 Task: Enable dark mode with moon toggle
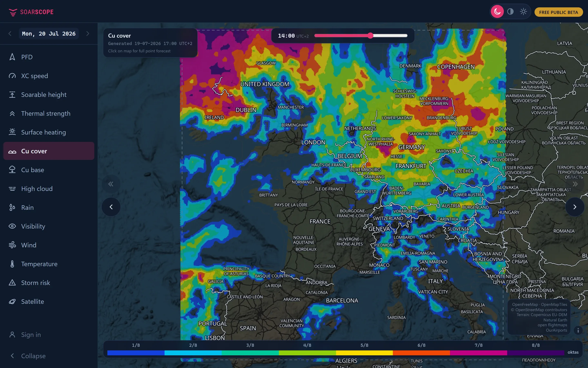(497, 12)
